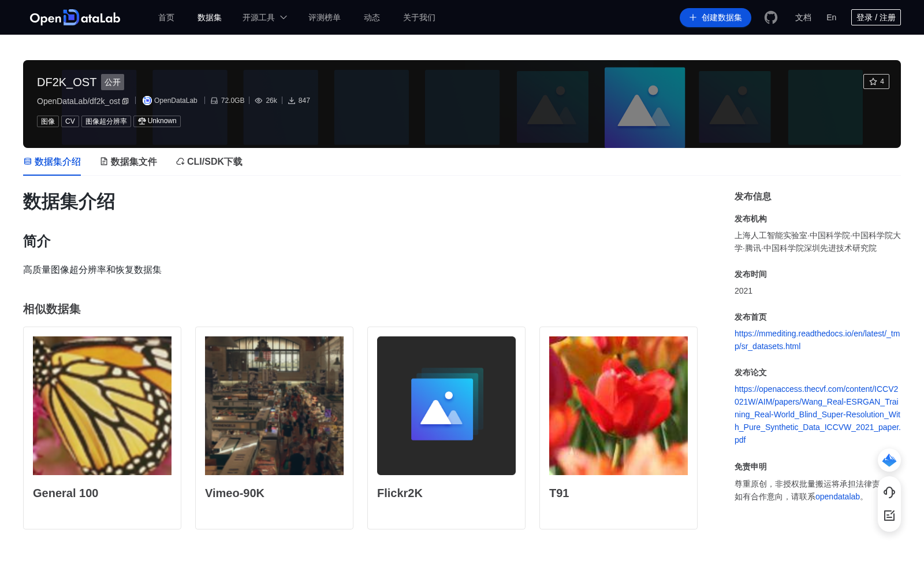
Task: Click the General 100 dataset title
Action: 65,493
